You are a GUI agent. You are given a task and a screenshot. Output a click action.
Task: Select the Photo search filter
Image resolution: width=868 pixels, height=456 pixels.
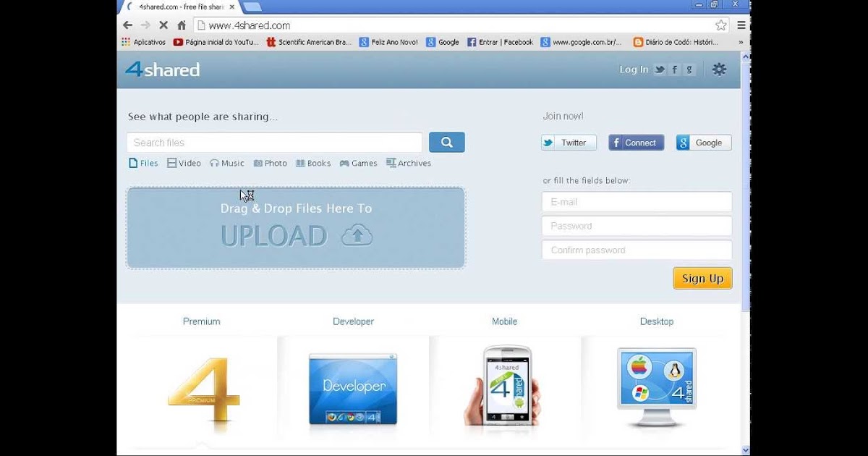tap(270, 164)
